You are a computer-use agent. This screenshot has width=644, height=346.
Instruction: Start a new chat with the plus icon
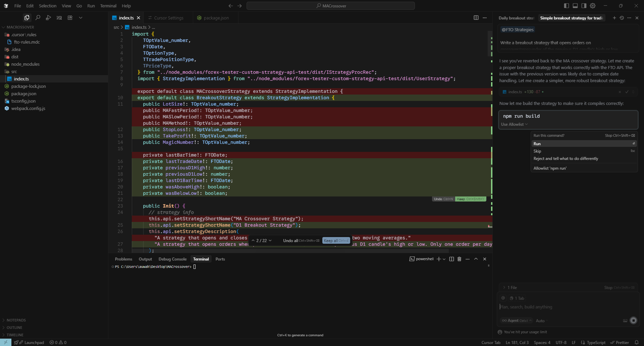tap(614, 18)
